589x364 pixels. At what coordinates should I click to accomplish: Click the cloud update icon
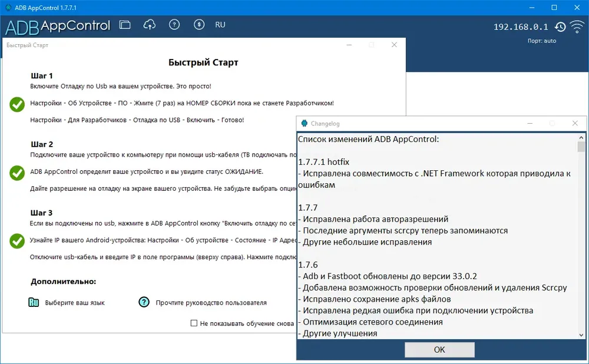pos(150,25)
